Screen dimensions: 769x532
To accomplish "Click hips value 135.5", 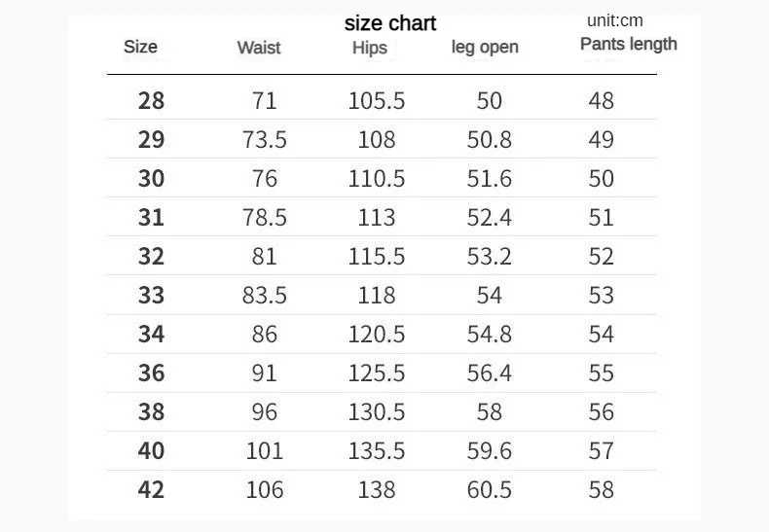I will click(x=377, y=450).
